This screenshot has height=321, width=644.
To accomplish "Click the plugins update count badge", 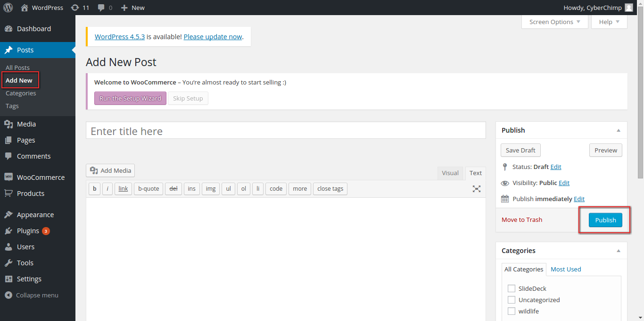I will click(x=46, y=231).
